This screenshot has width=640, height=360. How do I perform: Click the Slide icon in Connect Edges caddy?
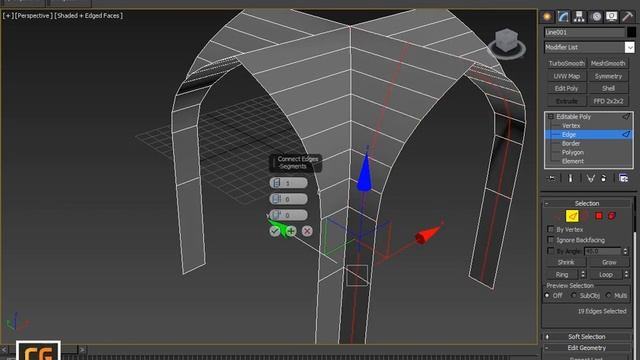277,215
